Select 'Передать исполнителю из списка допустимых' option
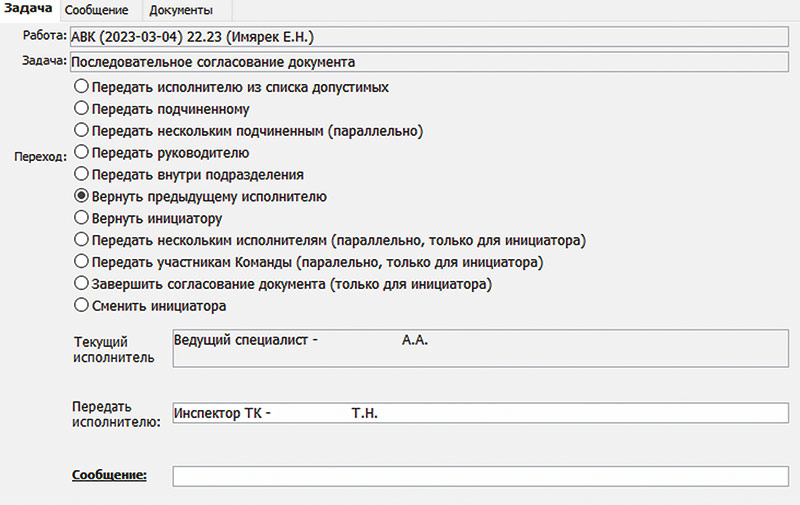Screen dimensions: 800x505 (82, 87)
